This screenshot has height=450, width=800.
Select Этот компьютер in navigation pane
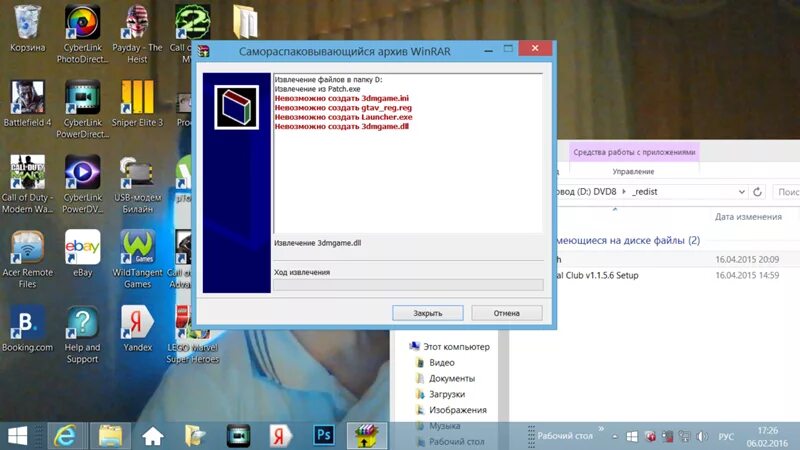[x=450, y=346]
